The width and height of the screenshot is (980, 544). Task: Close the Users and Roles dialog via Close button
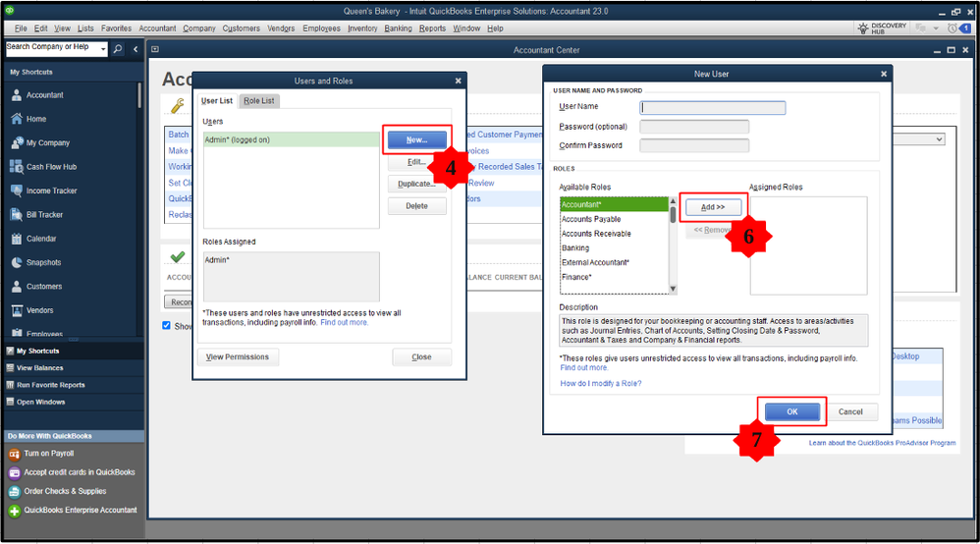(421, 357)
